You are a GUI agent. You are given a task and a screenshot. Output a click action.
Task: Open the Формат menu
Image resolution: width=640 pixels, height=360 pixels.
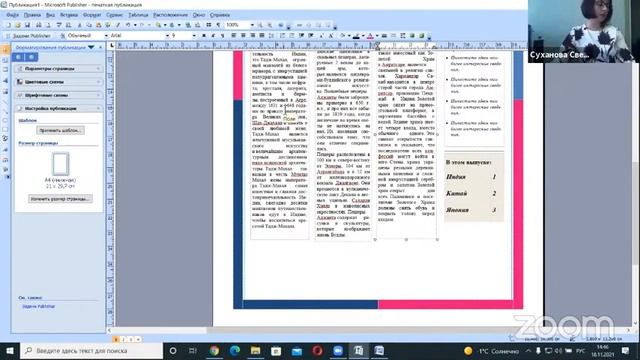pyautogui.click(x=92, y=15)
